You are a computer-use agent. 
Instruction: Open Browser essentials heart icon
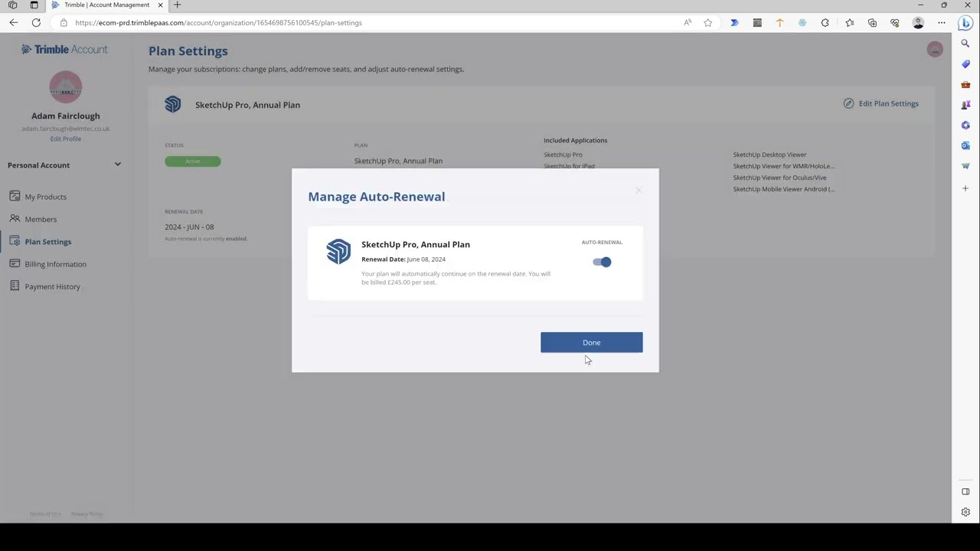point(895,23)
